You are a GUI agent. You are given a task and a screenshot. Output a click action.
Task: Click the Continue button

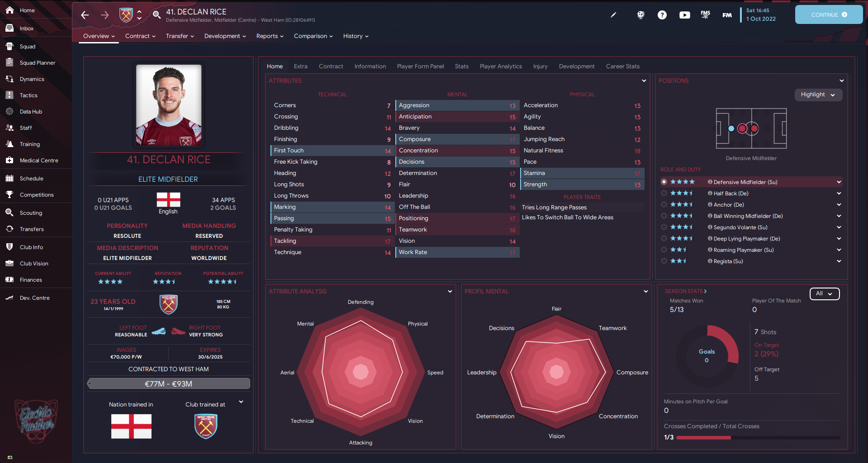[829, 15]
